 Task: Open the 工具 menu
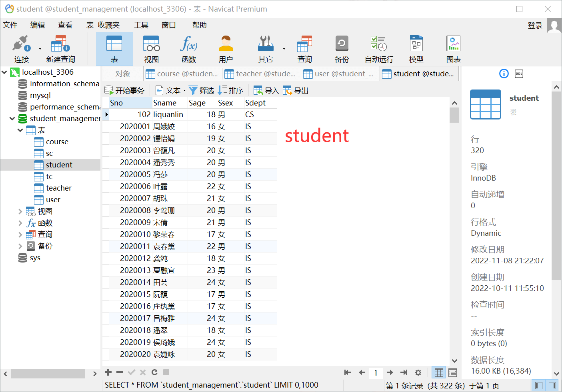141,25
